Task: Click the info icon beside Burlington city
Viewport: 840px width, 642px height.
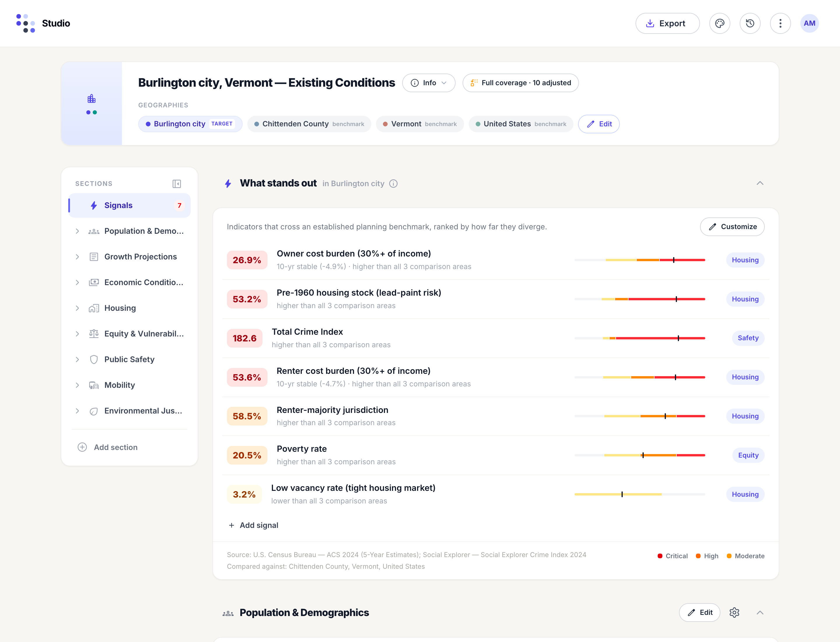Action: (x=393, y=184)
